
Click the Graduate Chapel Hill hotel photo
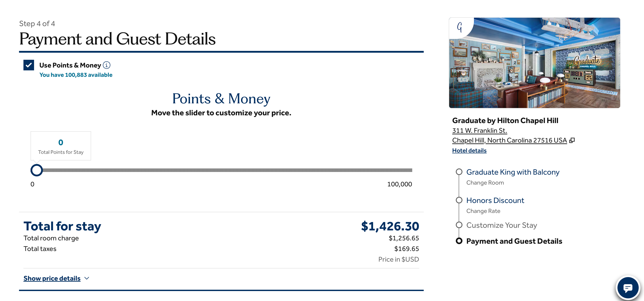tap(535, 63)
